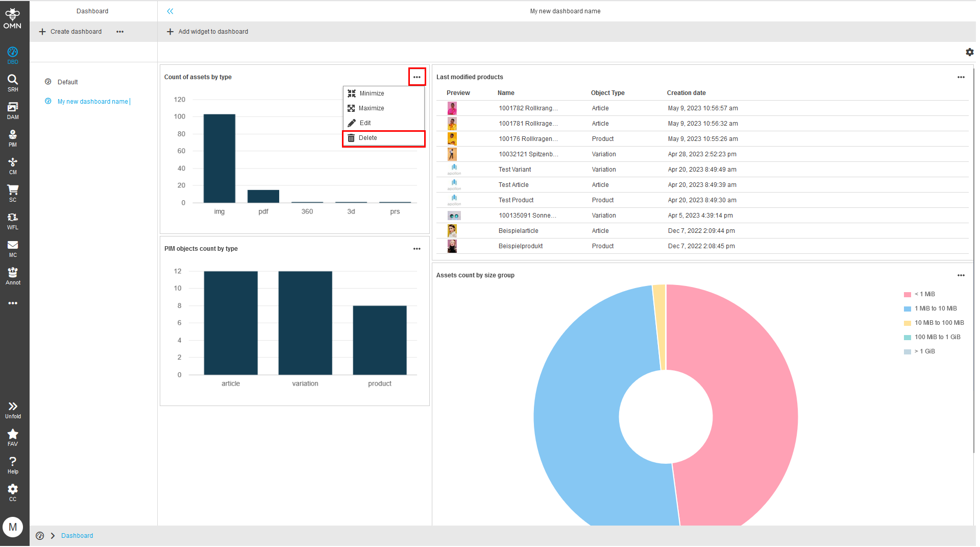This screenshot has height=547, width=980.
Task: Choose Edit in the widget menu
Action: [x=365, y=123]
